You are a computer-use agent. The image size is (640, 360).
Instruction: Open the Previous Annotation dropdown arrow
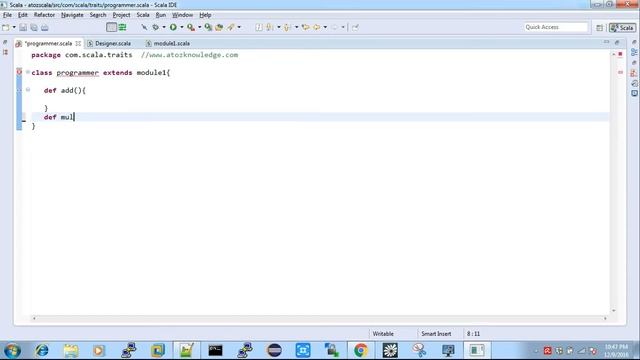(x=296, y=27)
